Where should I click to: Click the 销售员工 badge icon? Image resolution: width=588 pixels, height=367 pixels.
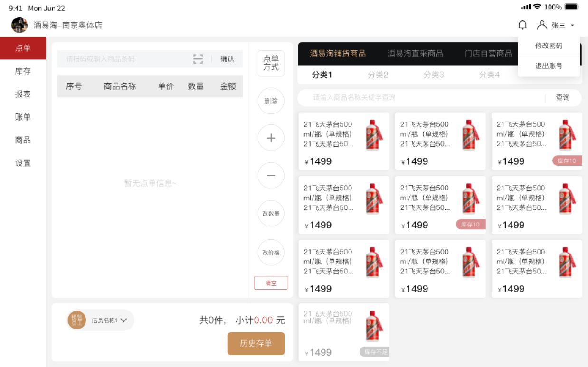76,320
